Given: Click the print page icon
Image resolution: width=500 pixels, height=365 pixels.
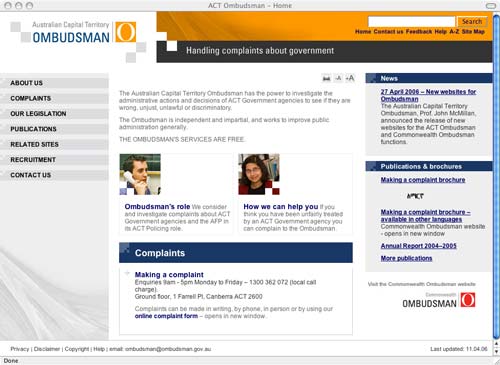Looking at the screenshot, I should coord(326,78).
